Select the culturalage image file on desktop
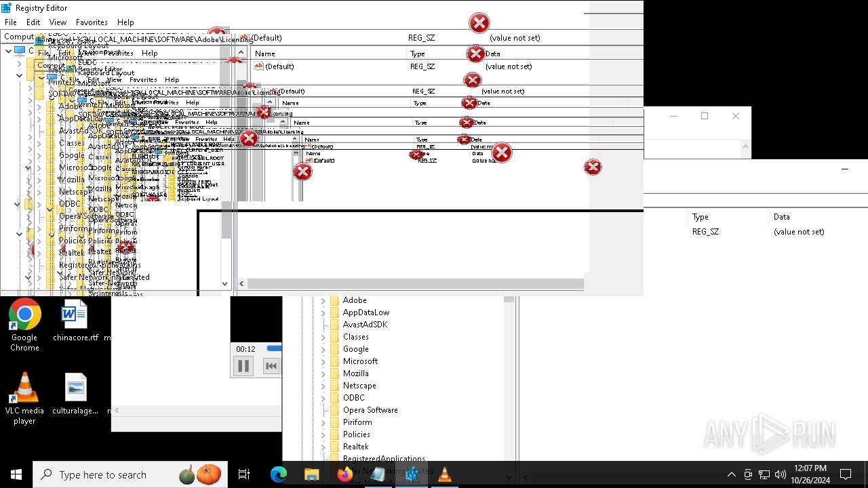The width and height of the screenshot is (868, 488). coord(75,394)
